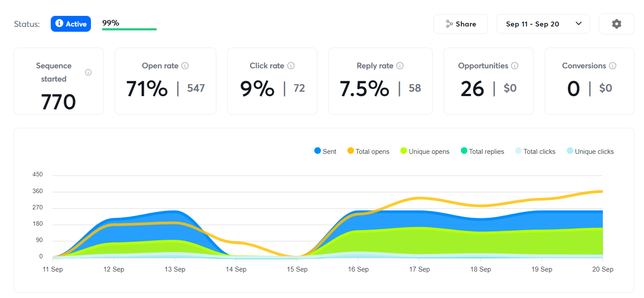This screenshot has width=644, height=298.
Task: Click the info icon beside Sequence started
Action: pos(88,72)
